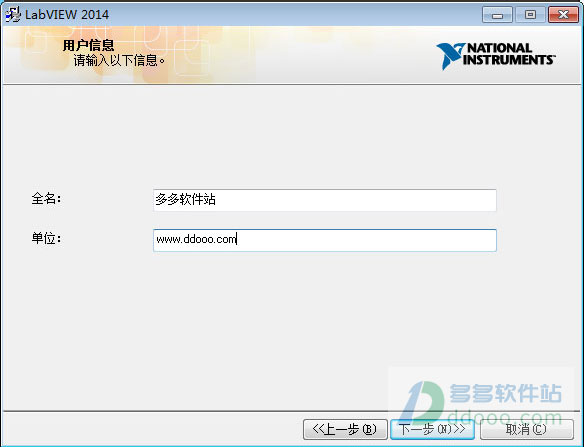Click the 全名: label
Viewport: 584px width, 447px height.
tap(47, 199)
